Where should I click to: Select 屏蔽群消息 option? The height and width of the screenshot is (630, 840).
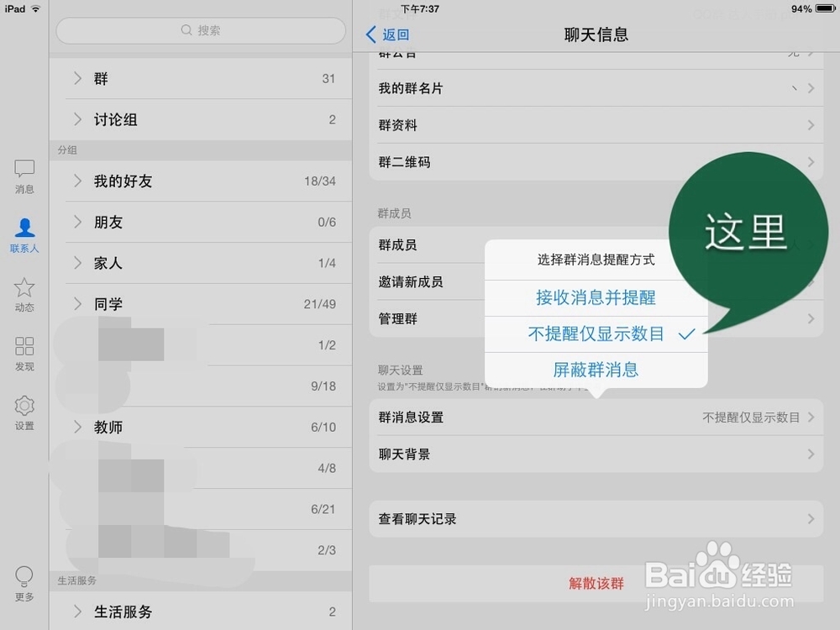pyautogui.click(x=596, y=370)
